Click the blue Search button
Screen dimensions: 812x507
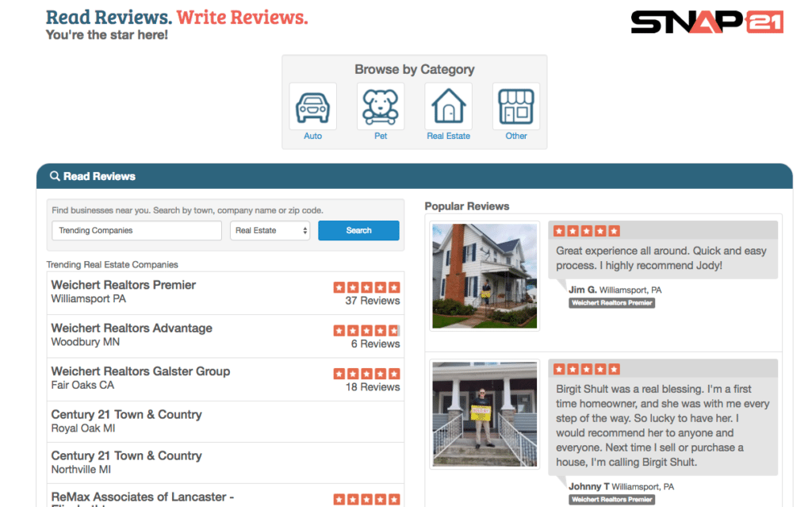[359, 231]
